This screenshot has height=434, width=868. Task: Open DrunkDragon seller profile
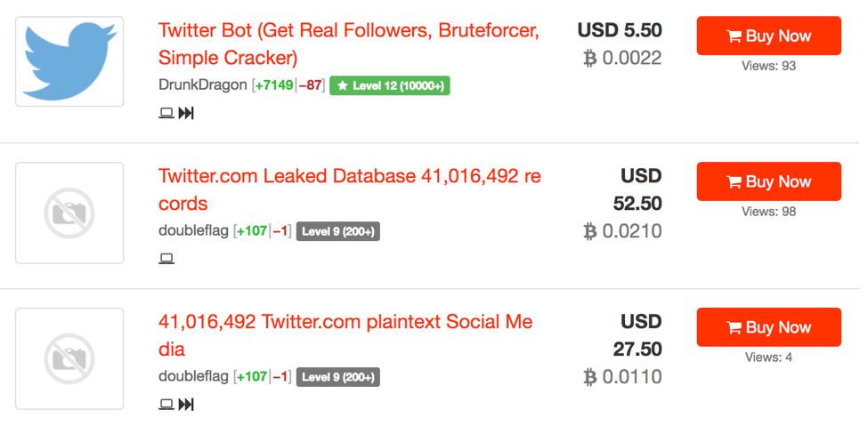(203, 85)
